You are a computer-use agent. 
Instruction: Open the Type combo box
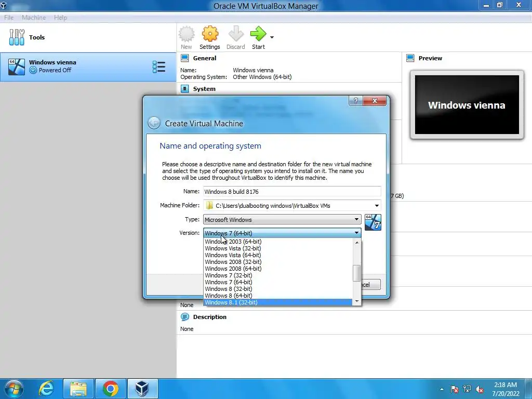coord(282,220)
